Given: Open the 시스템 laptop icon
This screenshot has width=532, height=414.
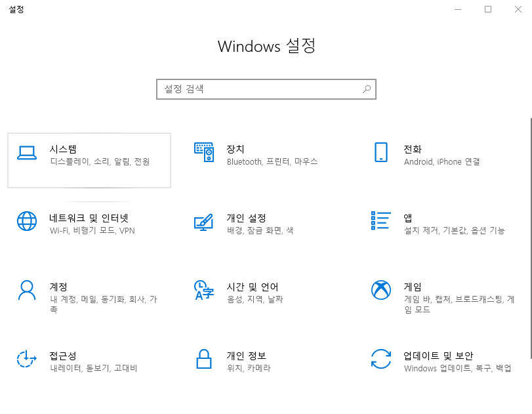Looking at the screenshot, I should (27, 153).
